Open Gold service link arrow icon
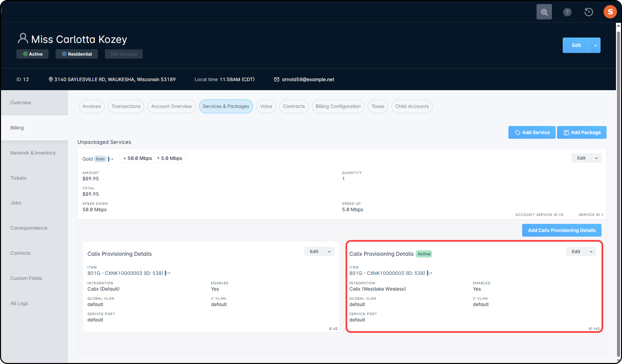Image resolution: width=622 pixels, height=364 pixels. 111,159
